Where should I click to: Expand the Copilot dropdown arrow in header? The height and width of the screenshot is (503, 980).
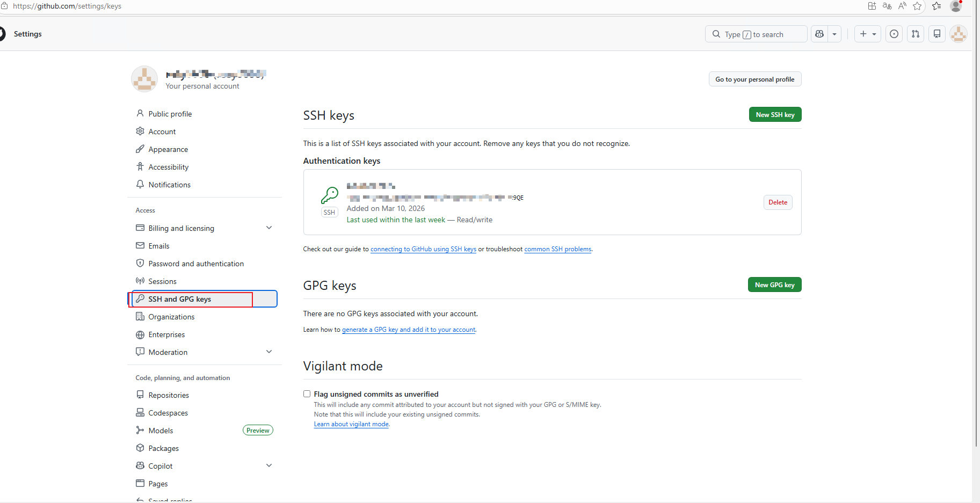coord(834,34)
